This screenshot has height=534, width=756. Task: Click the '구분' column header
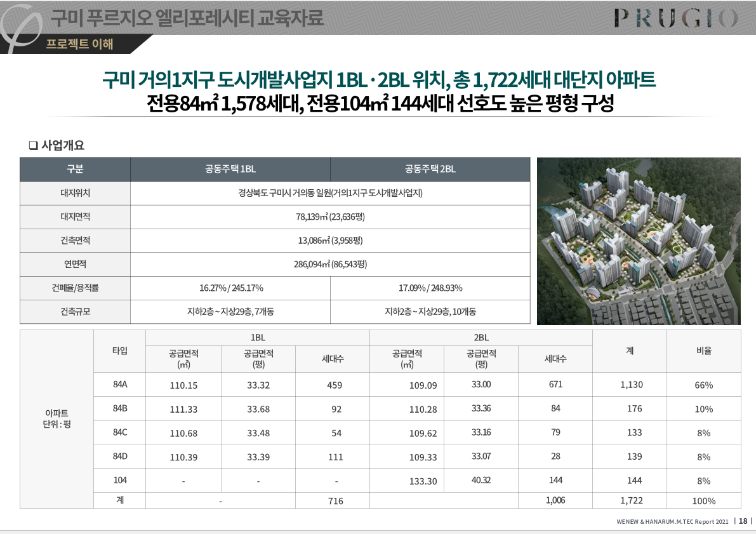(x=75, y=170)
